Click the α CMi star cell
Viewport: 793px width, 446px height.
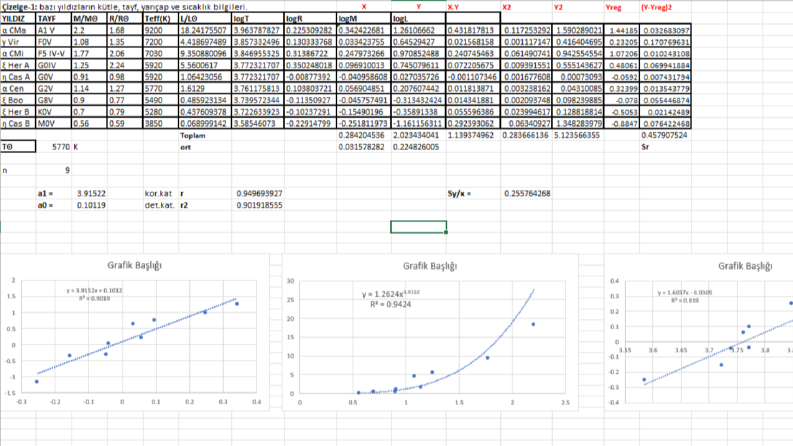pos(18,54)
